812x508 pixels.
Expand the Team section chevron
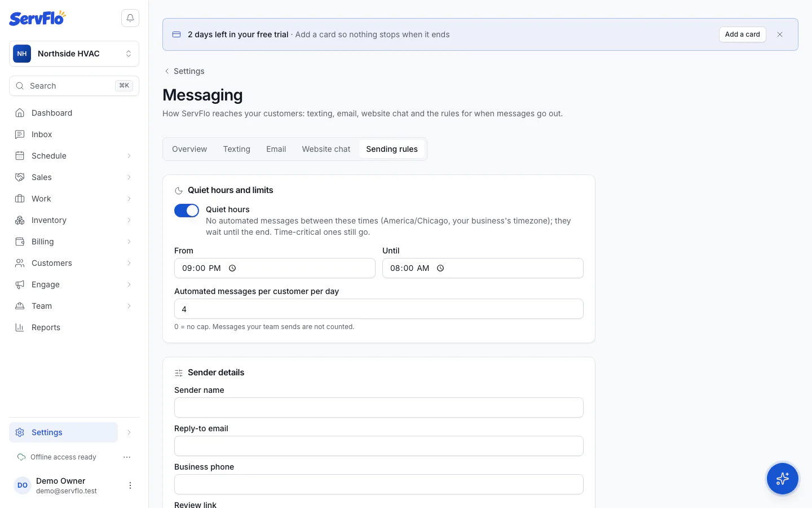pyautogui.click(x=129, y=306)
